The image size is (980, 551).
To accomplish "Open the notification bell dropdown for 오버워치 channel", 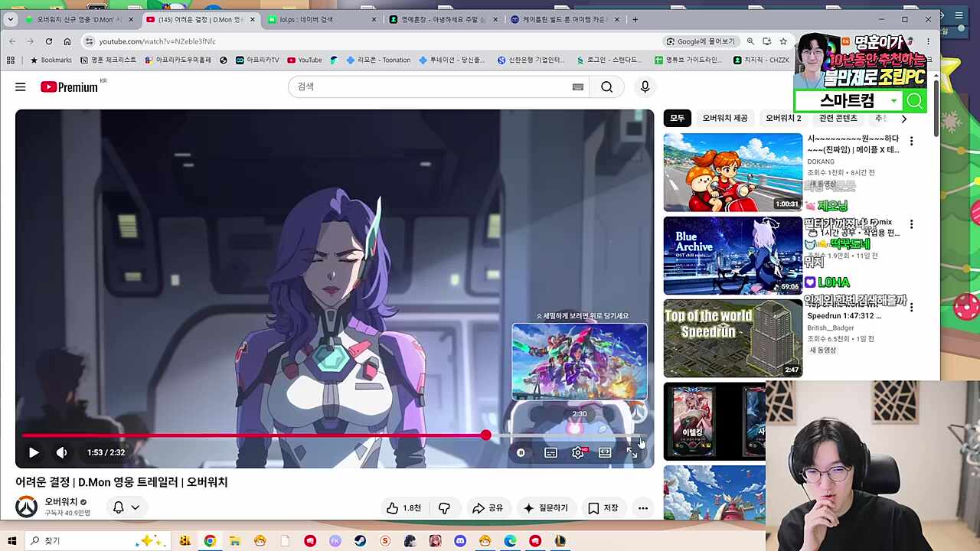I will 126,507.
